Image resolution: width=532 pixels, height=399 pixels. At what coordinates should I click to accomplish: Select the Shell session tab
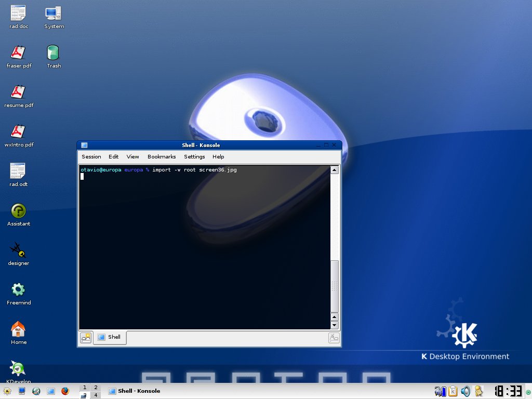(x=110, y=337)
